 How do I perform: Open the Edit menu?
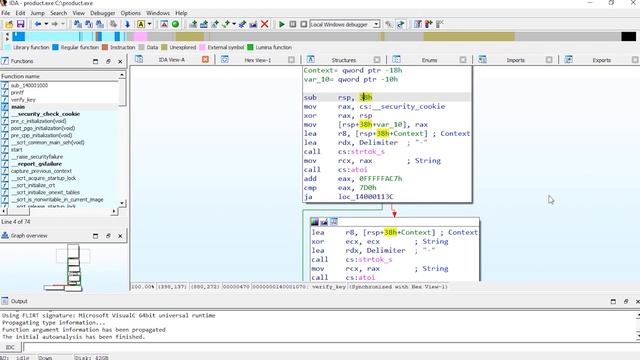click(x=20, y=13)
